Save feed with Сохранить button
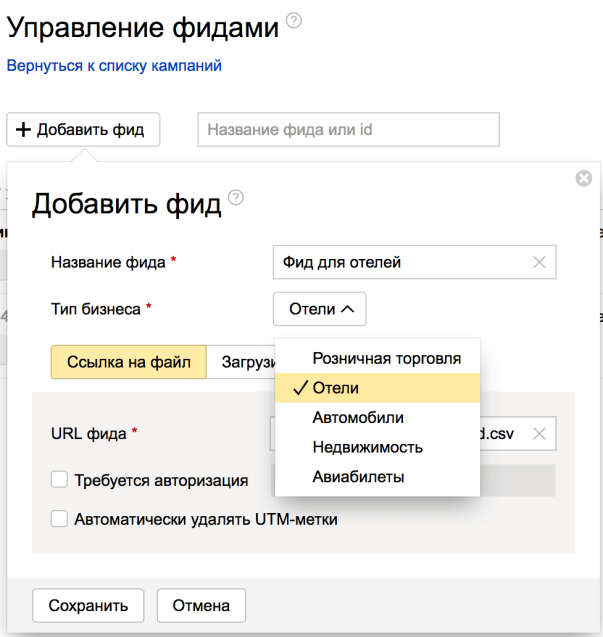The height and width of the screenshot is (637, 603). pos(88,605)
